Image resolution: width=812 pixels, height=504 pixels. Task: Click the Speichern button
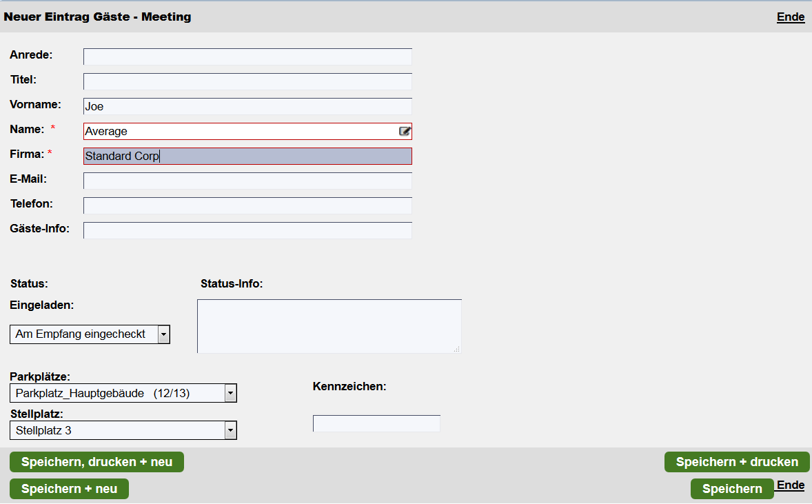(732, 489)
